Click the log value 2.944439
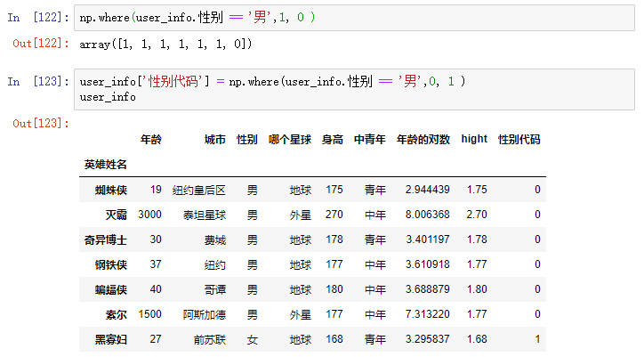Viewport: 644px width, 357px height. coord(428,190)
